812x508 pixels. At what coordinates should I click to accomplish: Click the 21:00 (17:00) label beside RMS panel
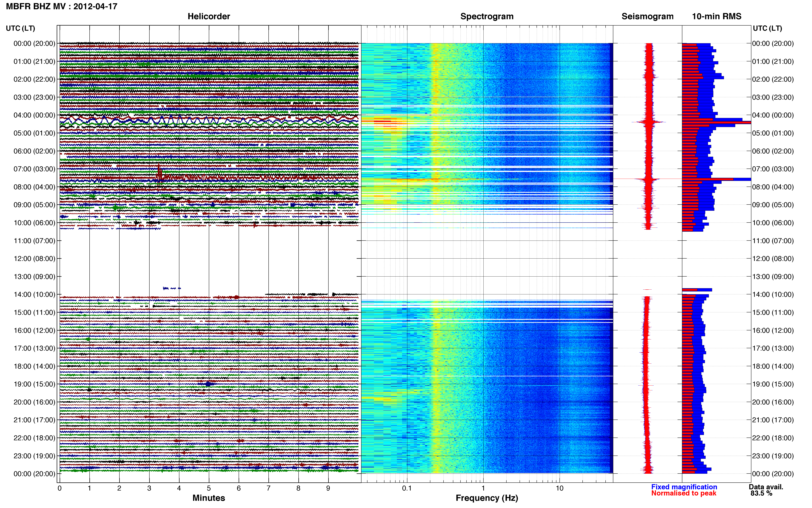[x=773, y=420]
